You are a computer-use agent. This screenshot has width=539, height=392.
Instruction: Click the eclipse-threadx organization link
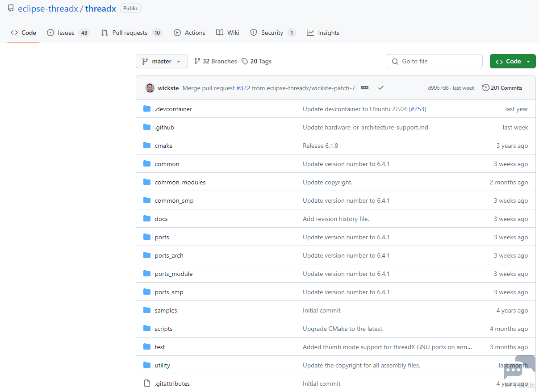[x=48, y=8]
